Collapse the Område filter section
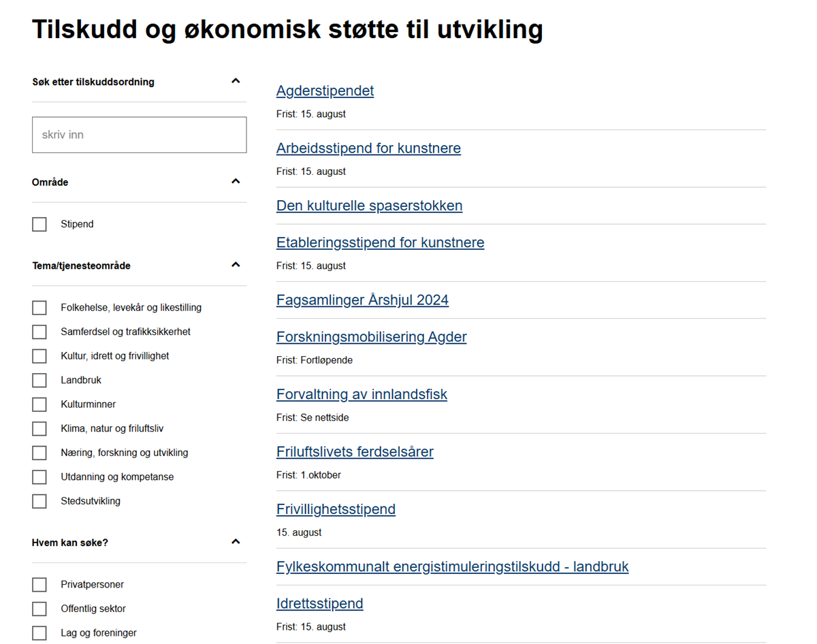This screenshot has height=644, width=817. pos(236,182)
